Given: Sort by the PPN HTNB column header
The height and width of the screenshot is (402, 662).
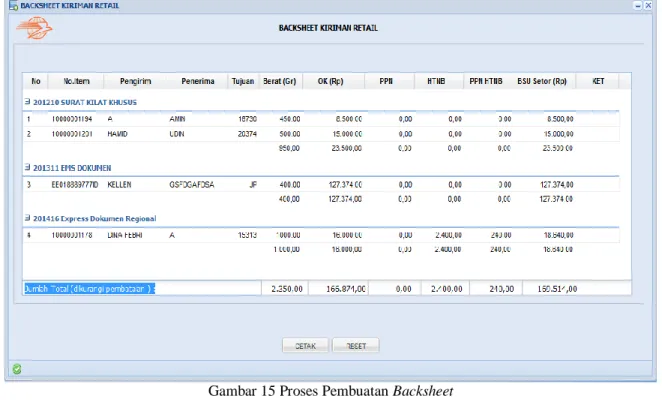Looking at the screenshot, I should click(486, 81).
